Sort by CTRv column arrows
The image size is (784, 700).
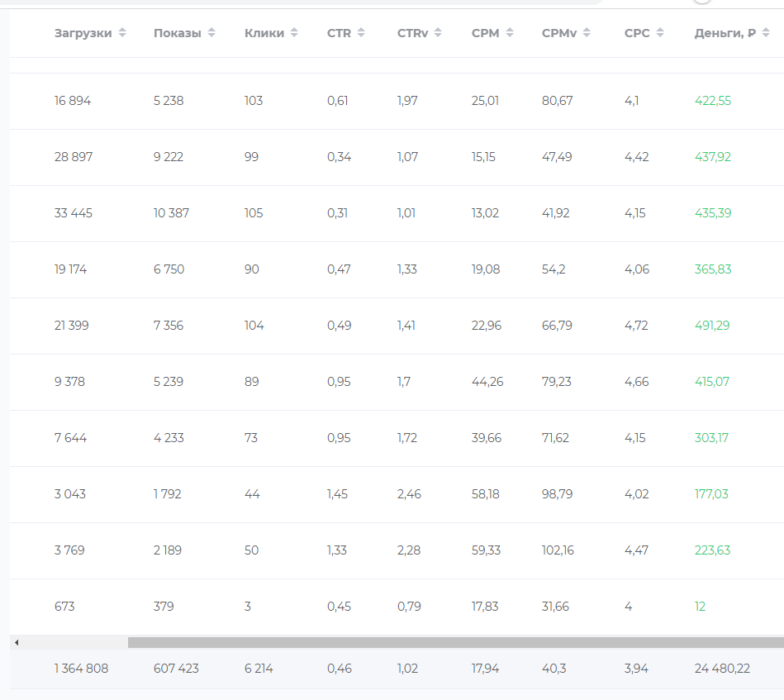438,33
